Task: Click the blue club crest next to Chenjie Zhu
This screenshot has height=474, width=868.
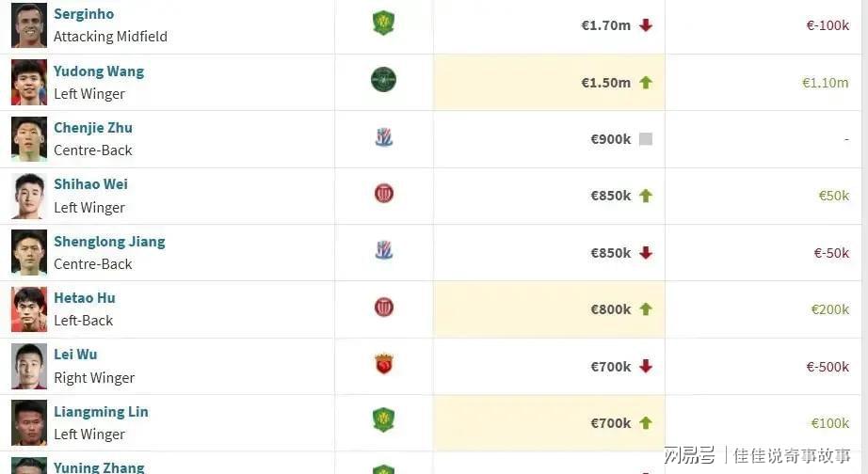Action: pos(383,136)
